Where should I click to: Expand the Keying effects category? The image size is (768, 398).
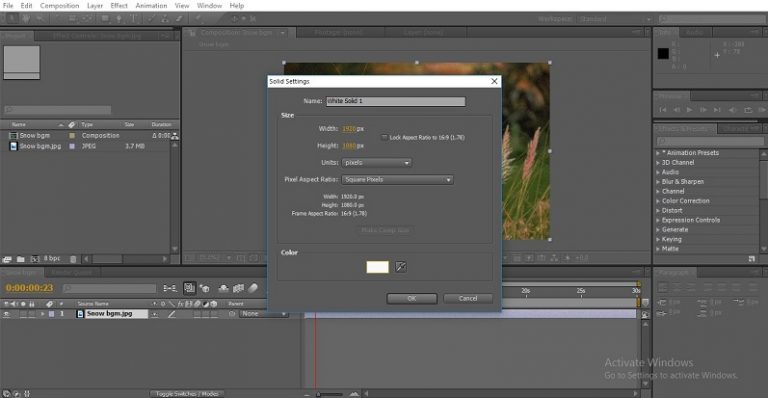(x=658, y=239)
